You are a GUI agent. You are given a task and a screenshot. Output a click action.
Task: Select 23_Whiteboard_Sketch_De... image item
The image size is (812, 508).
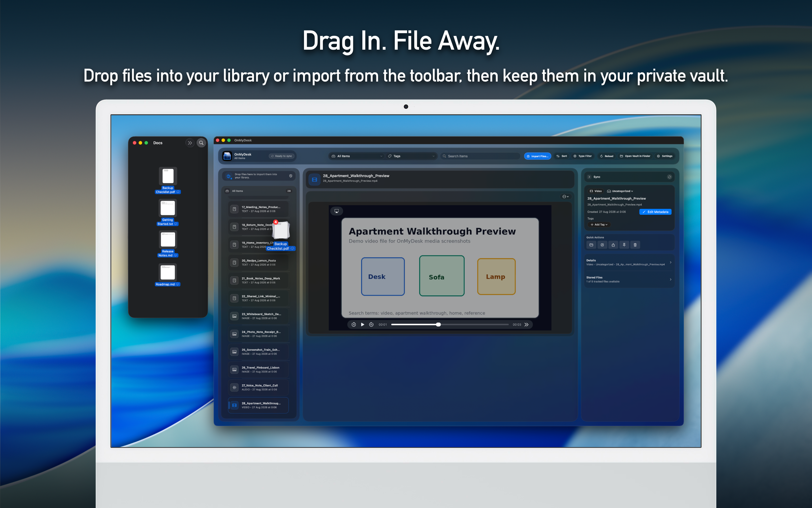(x=258, y=316)
